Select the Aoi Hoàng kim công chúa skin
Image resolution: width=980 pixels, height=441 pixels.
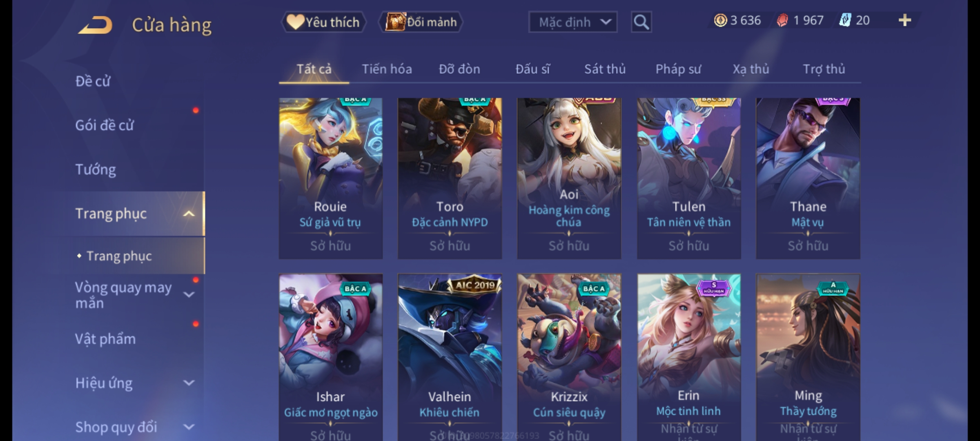point(569,178)
